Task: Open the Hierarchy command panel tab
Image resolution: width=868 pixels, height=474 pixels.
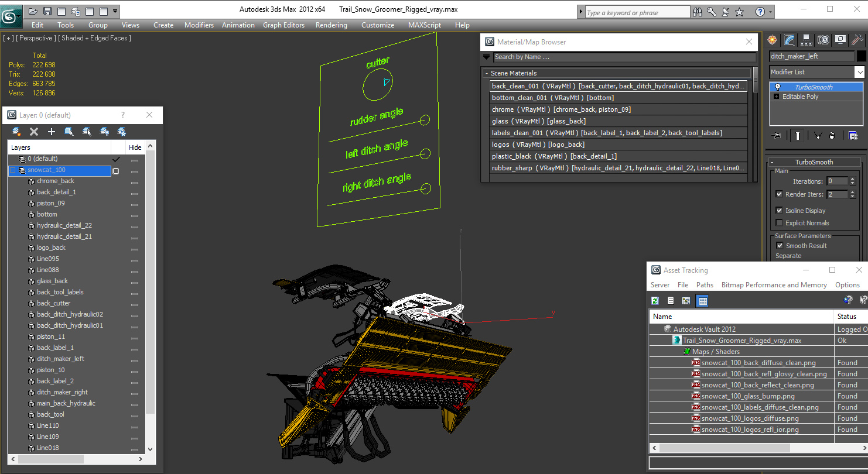Action: pos(807,40)
